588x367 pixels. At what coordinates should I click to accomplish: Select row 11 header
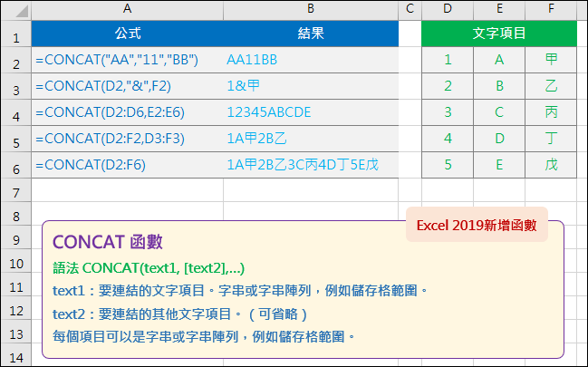(x=16, y=285)
